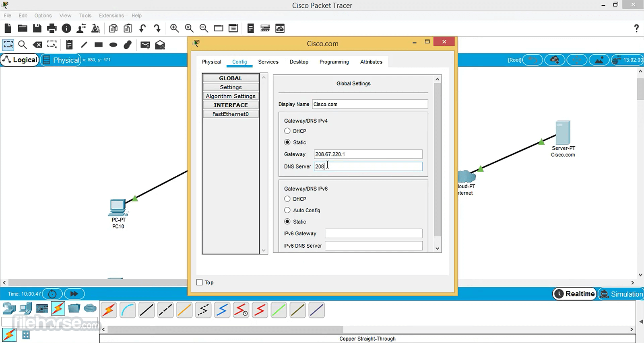Click the Fast Forward Time button
The image size is (644, 343).
click(74, 294)
